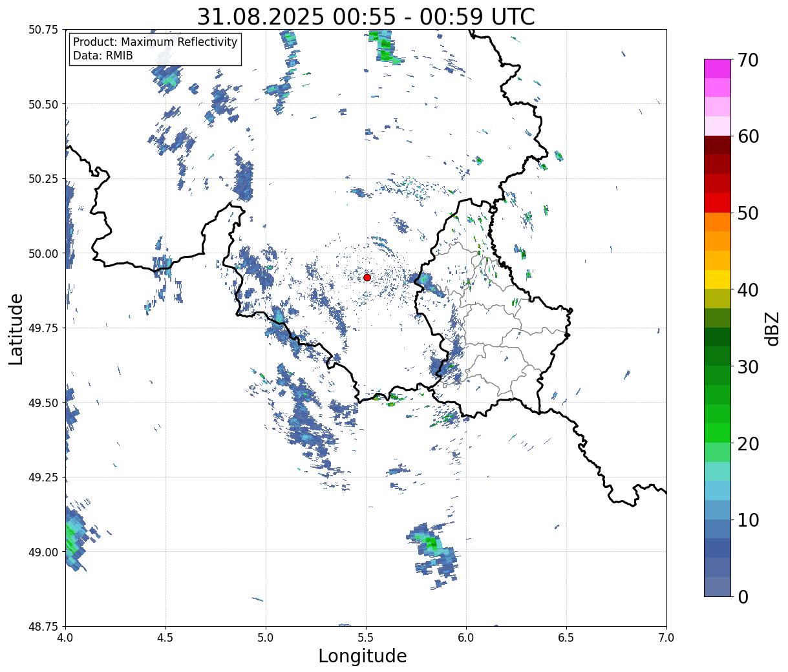Click the 48.75 latitude tick label
This screenshot has width=788, height=672.
click(43, 626)
